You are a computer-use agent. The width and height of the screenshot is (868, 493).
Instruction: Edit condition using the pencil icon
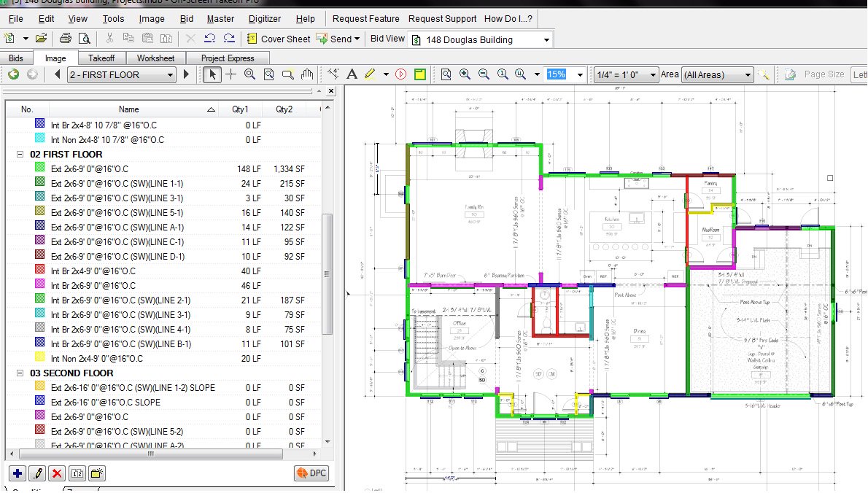pyautogui.click(x=36, y=473)
